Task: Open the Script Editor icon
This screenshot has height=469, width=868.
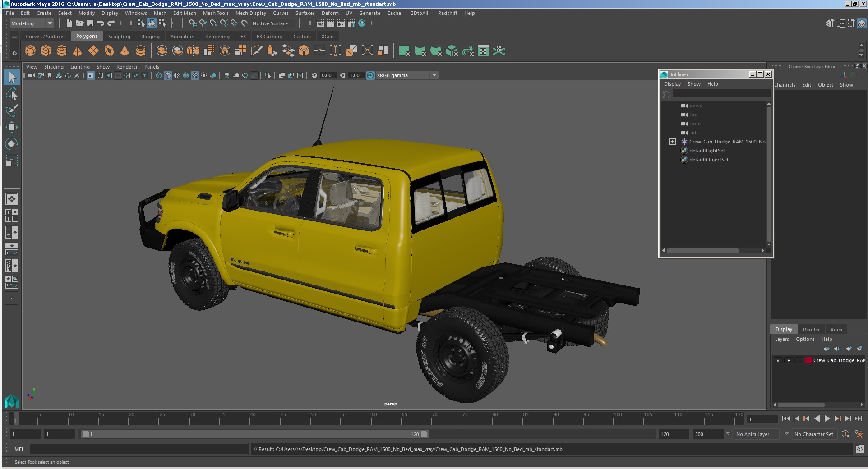Action: click(859, 449)
